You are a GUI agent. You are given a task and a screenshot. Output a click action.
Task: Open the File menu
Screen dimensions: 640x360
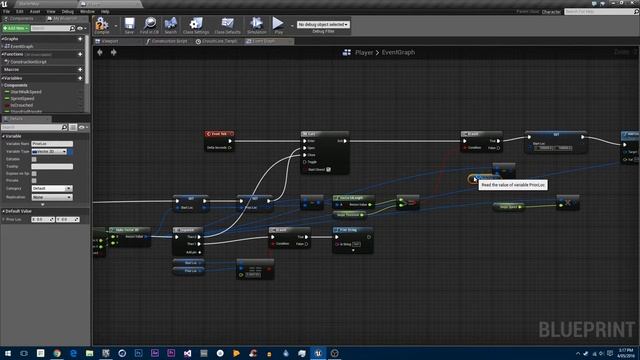point(7,11)
